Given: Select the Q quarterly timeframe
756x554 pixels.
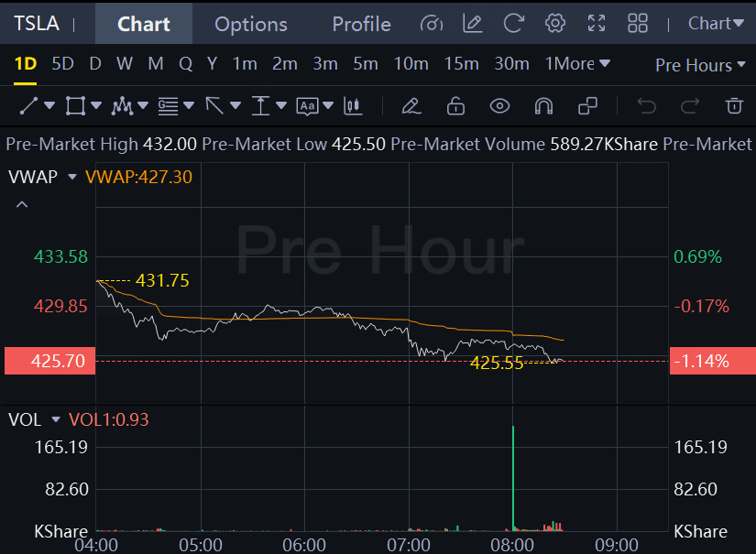Looking at the screenshot, I should pyautogui.click(x=185, y=63).
